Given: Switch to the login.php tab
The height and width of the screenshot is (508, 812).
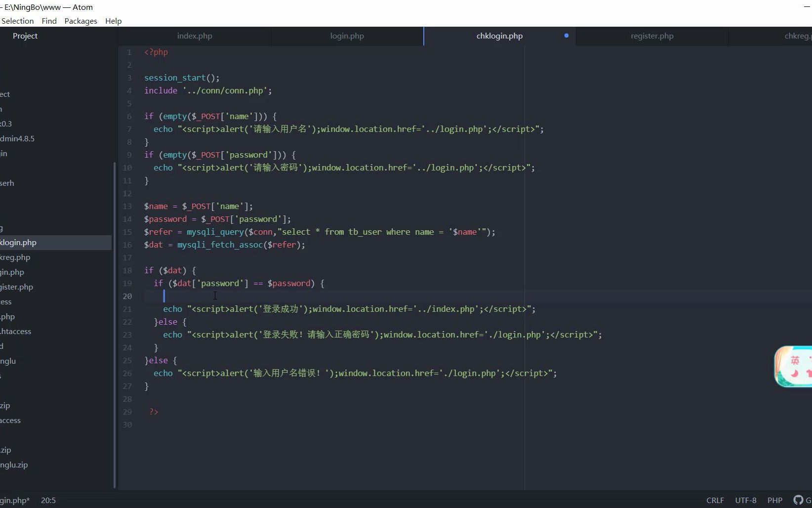Looking at the screenshot, I should pyautogui.click(x=347, y=36).
